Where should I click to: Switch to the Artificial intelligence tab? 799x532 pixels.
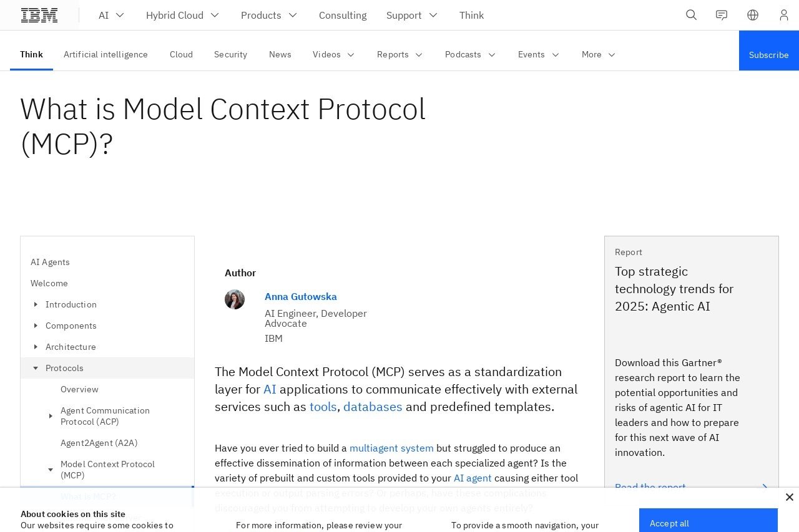105,54
